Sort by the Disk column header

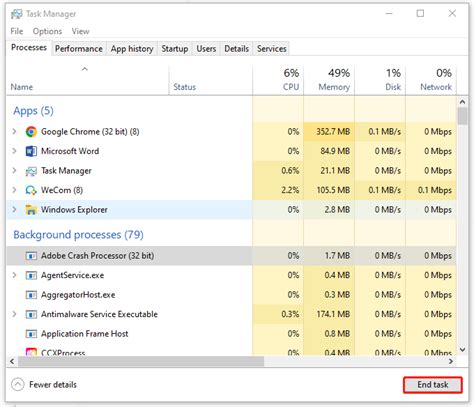[x=380, y=81]
